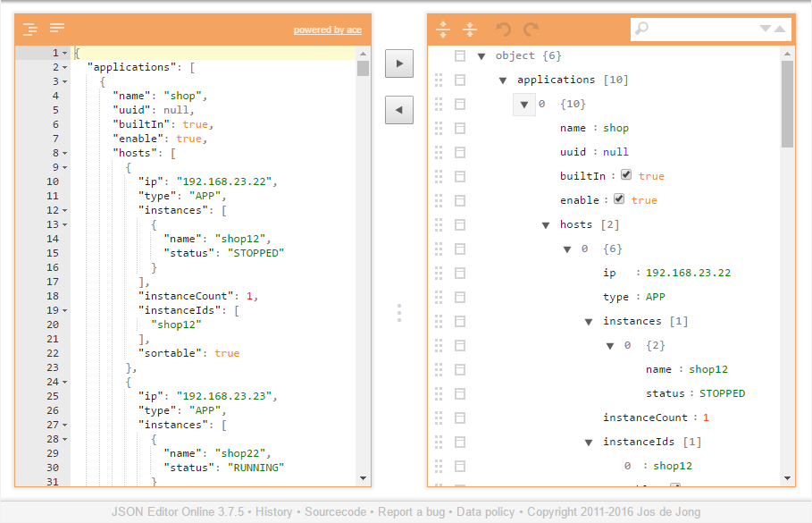This screenshot has width=812, height=523.
Task: Open context menu for applications row
Action: coord(460,80)
